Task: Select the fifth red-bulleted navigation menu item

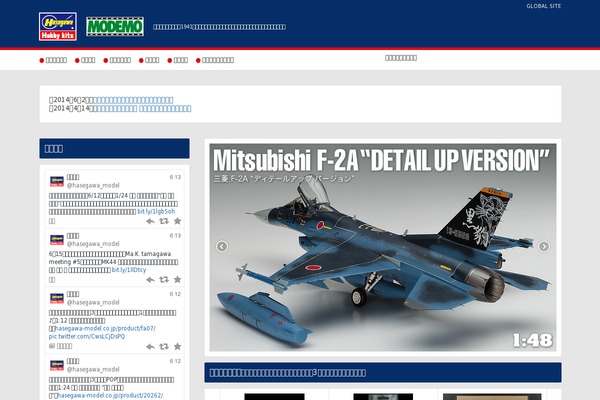Action: coord(178,60)
